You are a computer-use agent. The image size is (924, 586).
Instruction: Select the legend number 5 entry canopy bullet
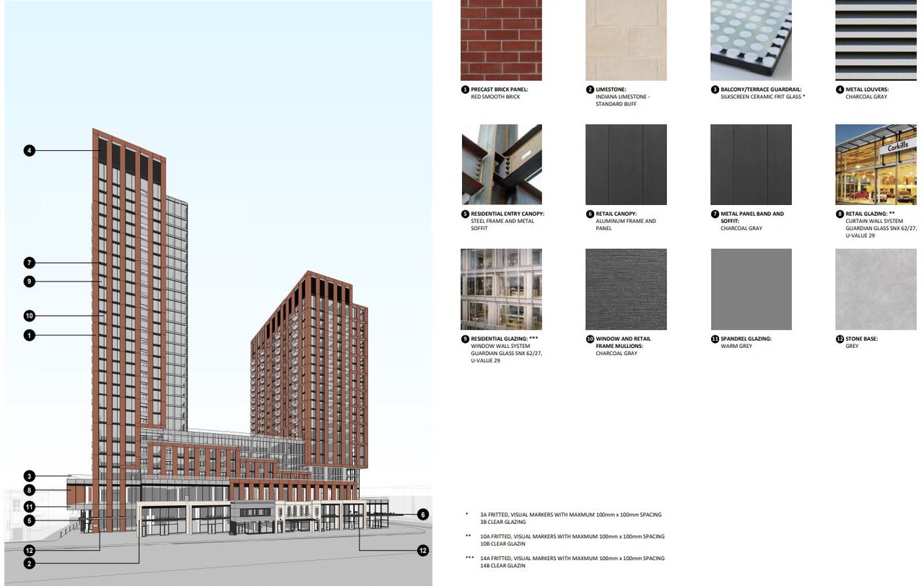pyautogui.click(x=465, y=214)
